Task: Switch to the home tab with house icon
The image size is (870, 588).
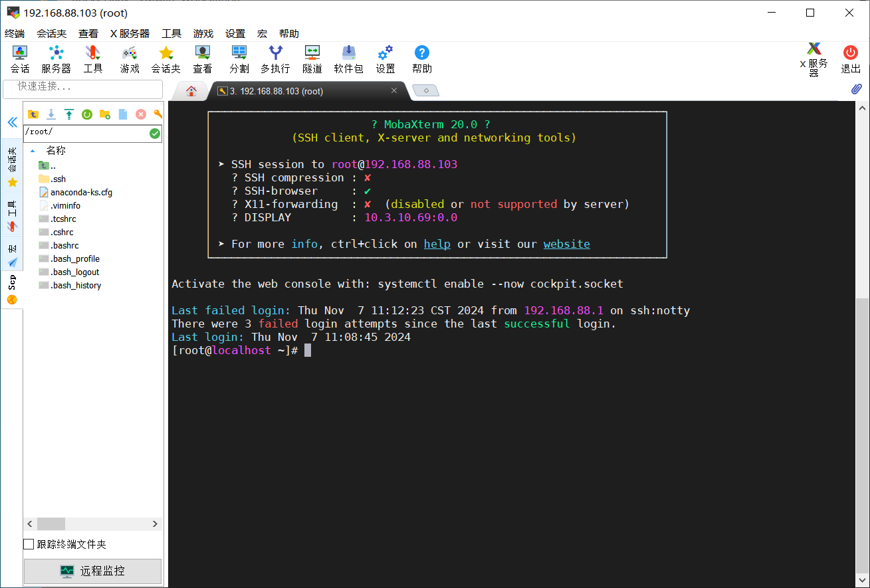Action: [x=191, y=91]
